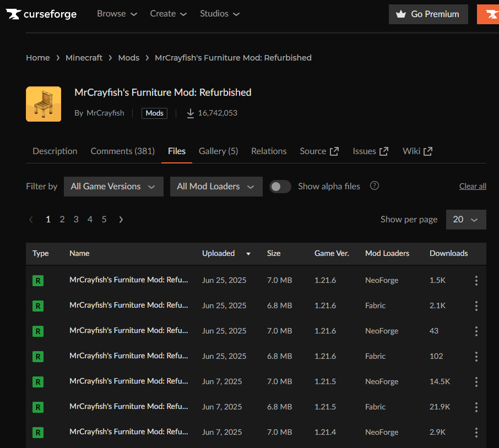Go to page 3
This screenshot has width=499, height=448.
click(76, 220)
